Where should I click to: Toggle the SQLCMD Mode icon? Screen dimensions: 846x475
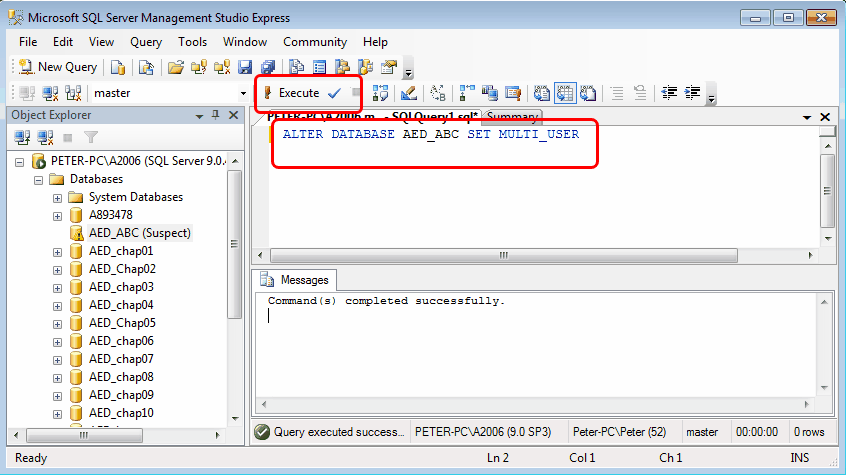pos(513,93)
